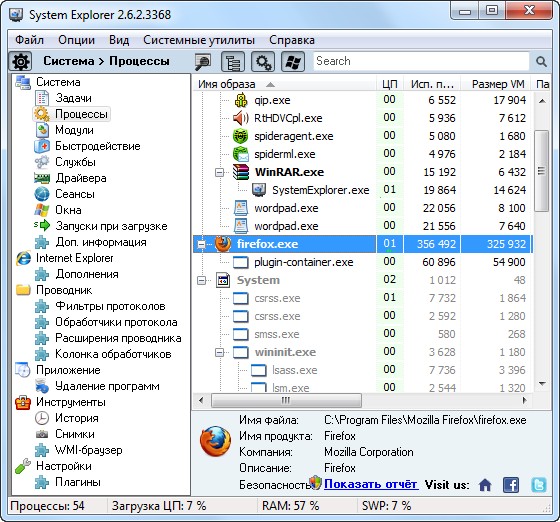
Task: Open Окна in the sidebar
Action: pos(68,210)
